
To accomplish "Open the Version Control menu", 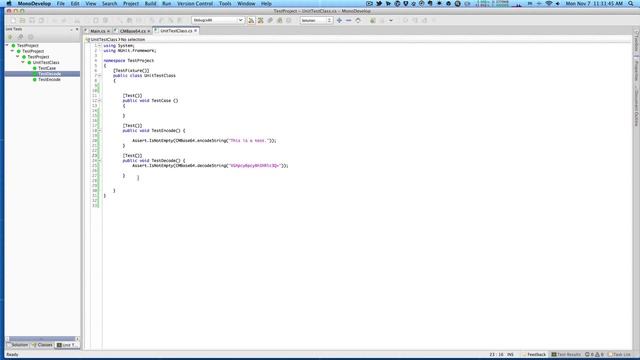I will click(195, 4).
